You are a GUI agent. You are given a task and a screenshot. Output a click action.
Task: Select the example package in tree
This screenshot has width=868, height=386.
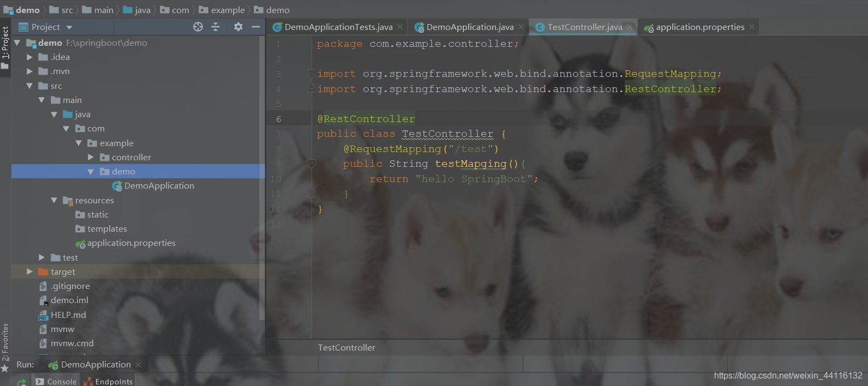click(x=110, y=143)
